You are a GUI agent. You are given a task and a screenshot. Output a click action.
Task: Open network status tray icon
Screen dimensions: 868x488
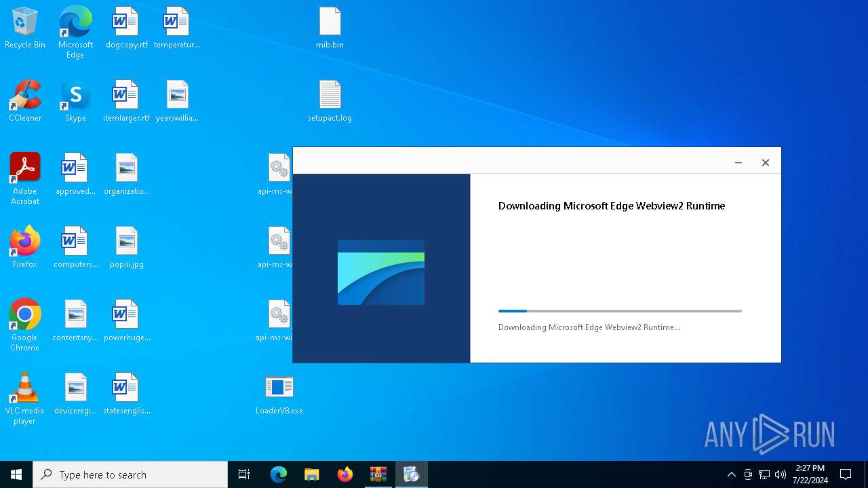pyautogui.click(x=764, y=474)
